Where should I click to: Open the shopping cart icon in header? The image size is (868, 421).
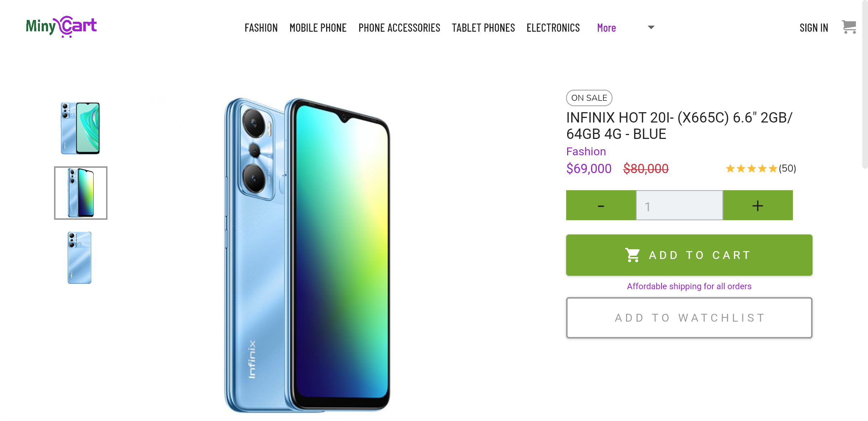point(849,27)
